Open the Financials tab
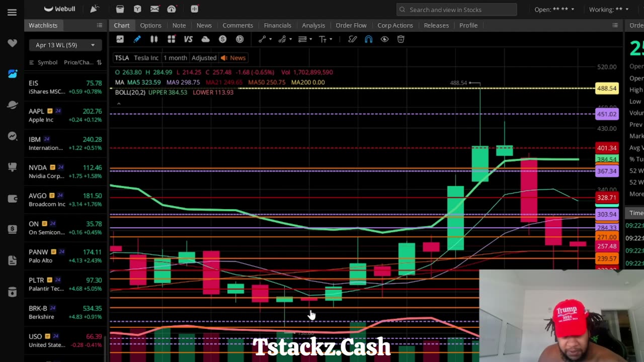Screen dimensions: 644x362 coord(277,25)
